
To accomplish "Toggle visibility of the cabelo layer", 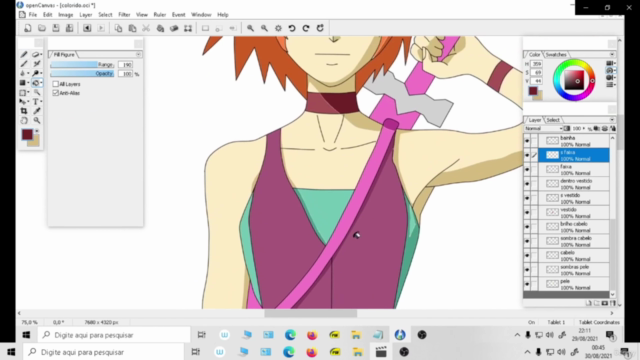I will click(527, 256).
